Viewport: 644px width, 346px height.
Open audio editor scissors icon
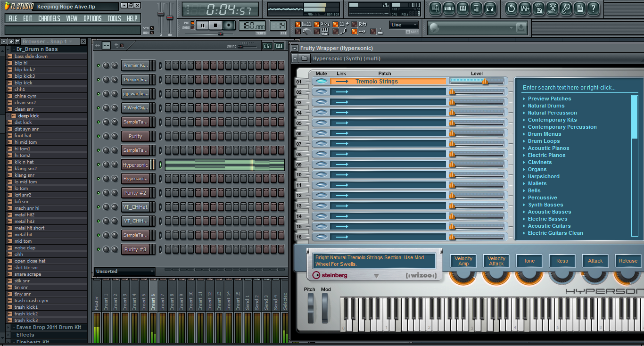pos(552,8)
